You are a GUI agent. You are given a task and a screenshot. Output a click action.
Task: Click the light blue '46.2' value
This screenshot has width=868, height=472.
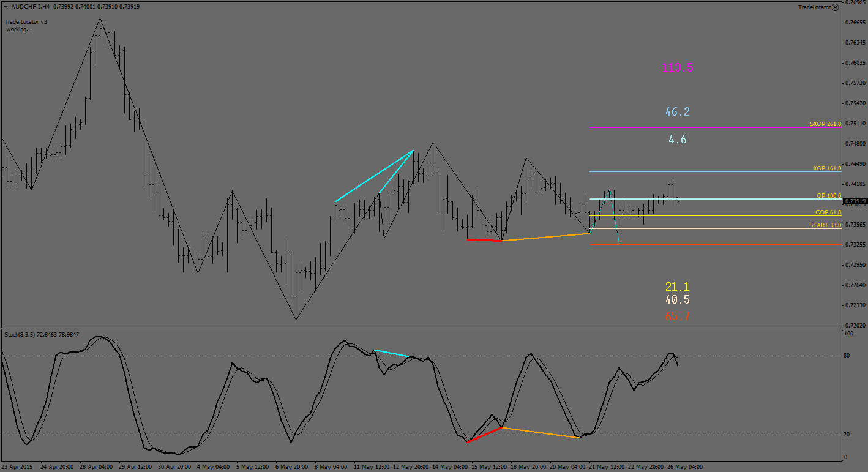678,112
